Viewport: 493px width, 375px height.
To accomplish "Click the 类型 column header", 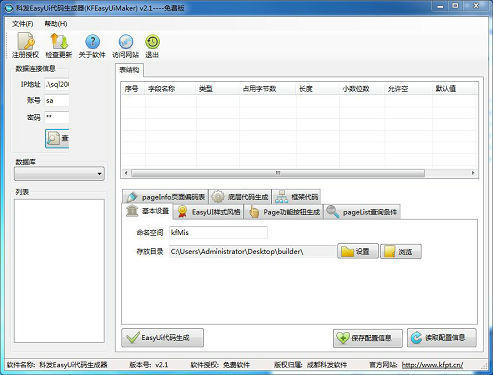I will [218, 89].
